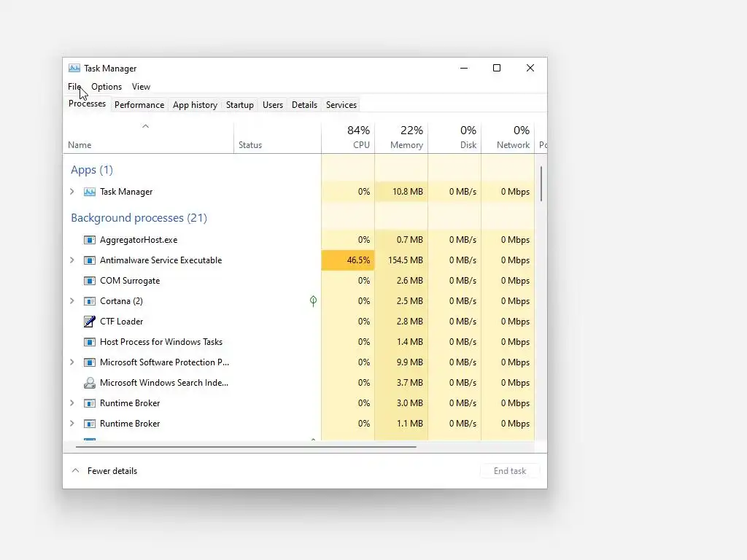
Task: Switch to the App history tab
Action: click(195, 105)
